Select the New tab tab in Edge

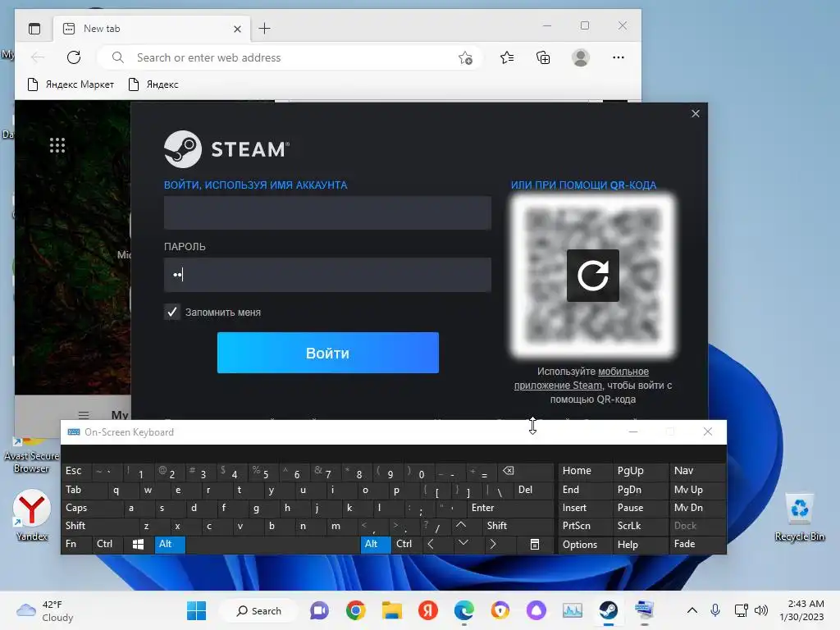coord(151,29)
